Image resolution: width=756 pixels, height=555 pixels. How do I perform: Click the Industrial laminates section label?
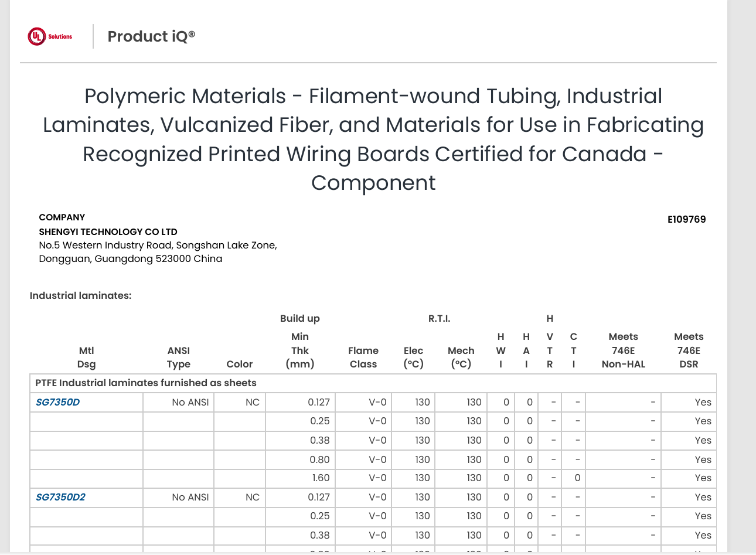[x=80, y=295]
